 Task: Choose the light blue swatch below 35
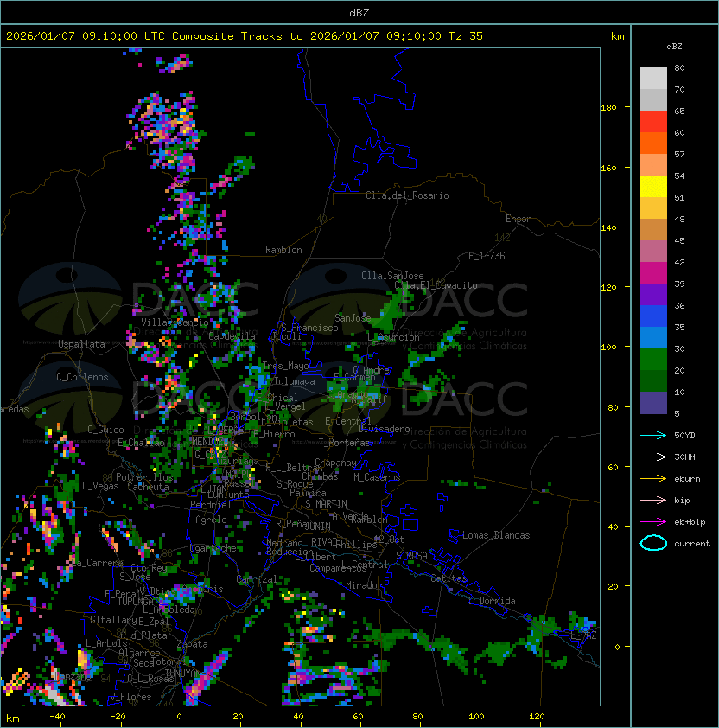(653, 337)
